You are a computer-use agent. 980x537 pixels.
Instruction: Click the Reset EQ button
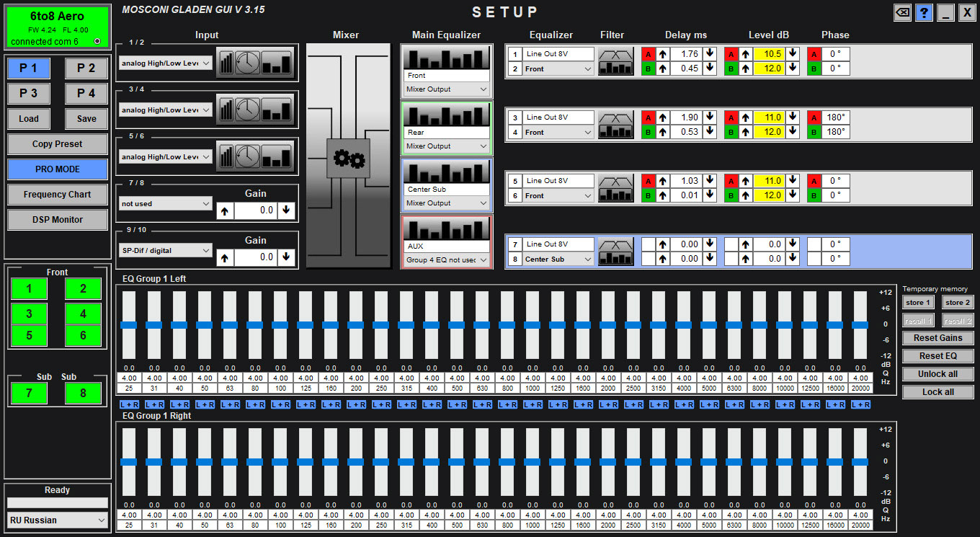click(x=938, y=356)
